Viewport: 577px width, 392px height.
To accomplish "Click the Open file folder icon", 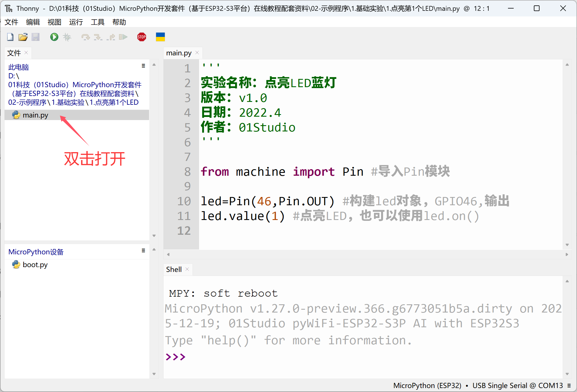I will (x=23, y=37).
